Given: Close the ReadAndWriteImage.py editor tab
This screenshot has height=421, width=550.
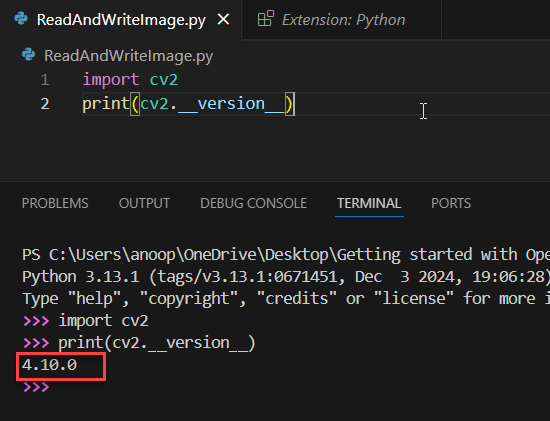Looking at the screenshot, I should [x=223, y=19].
